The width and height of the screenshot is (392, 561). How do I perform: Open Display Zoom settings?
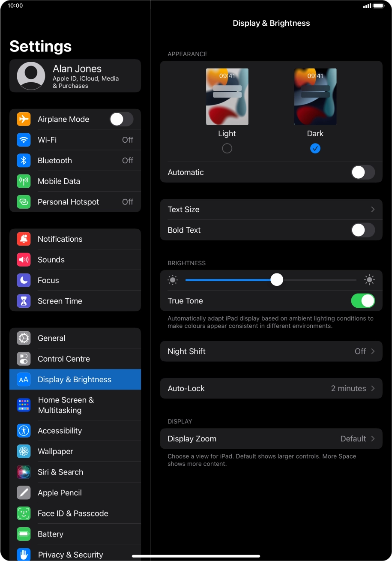[271, 438]
